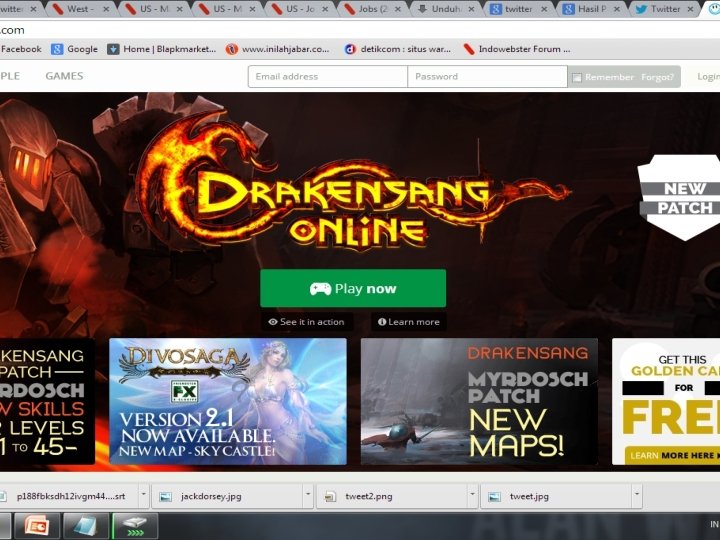Screen dimensions: 720x540
Task: Open the Myrdosch Patch New Maps banner
Action: tap(479, 401)
